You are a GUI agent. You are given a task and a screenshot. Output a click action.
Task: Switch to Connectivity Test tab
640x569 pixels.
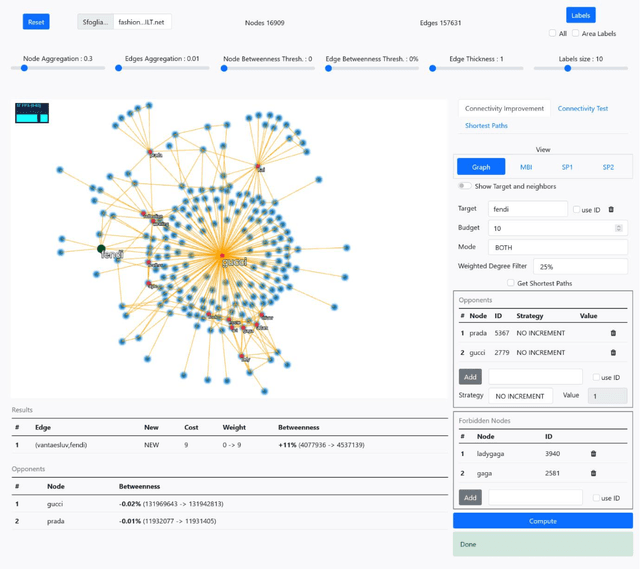(582, 109)
